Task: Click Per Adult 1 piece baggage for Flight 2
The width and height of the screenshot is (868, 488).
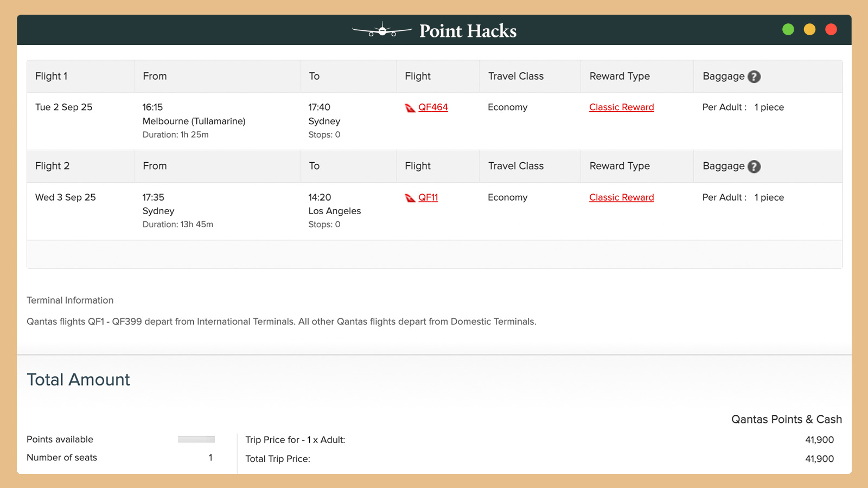Action: (743, 197)
